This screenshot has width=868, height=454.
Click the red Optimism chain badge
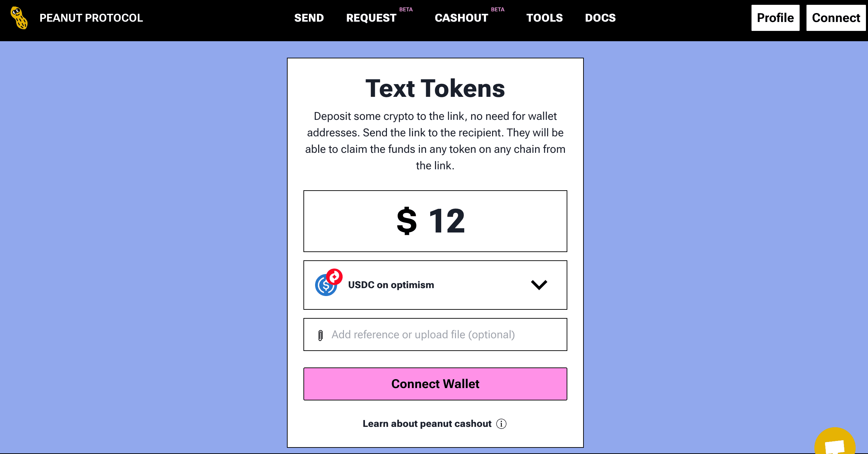pyautogui.click(x=334, y=276)
